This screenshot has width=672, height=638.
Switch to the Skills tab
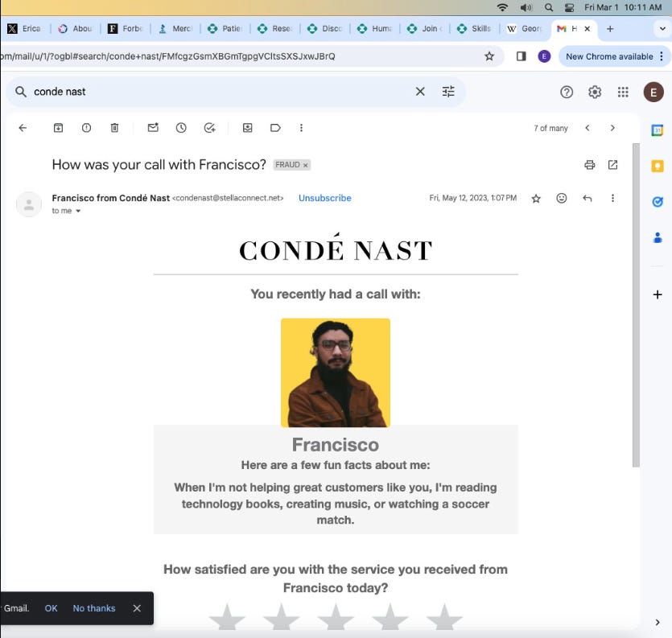[474, 29]
